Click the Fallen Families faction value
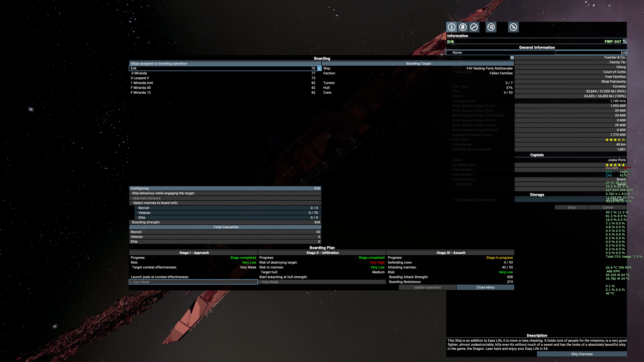 [x=501, y=73]
